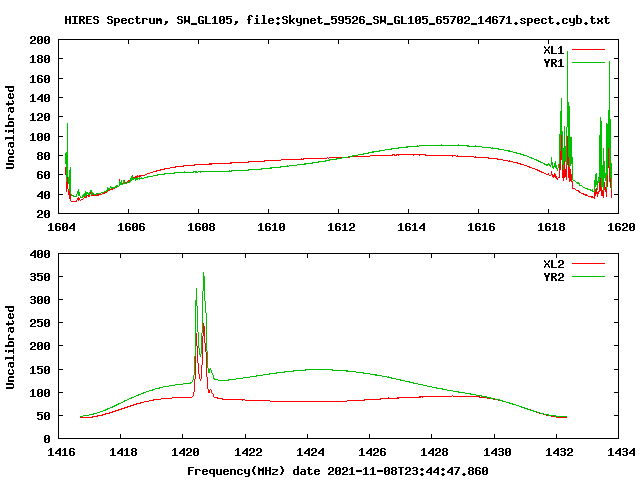The height and width of the screenshot is (480, 640).
Task: Select the XL2 legend label
Action: (x=553, y=264)
